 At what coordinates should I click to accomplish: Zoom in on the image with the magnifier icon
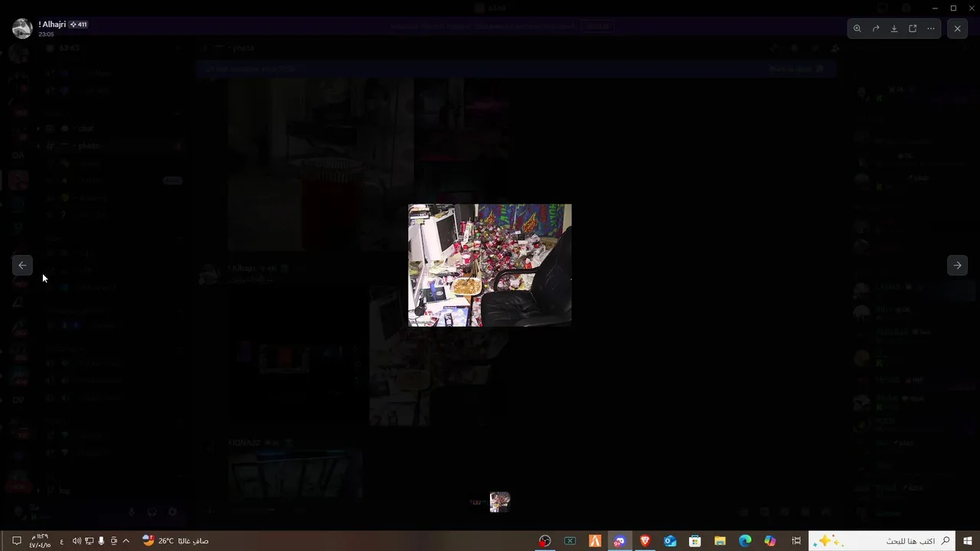click(857, 28)
